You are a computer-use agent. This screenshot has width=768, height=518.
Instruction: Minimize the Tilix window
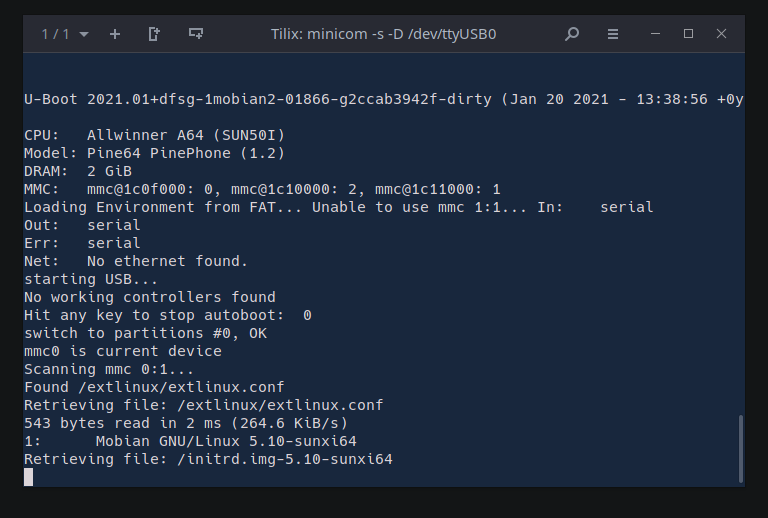tap(656, 34)
